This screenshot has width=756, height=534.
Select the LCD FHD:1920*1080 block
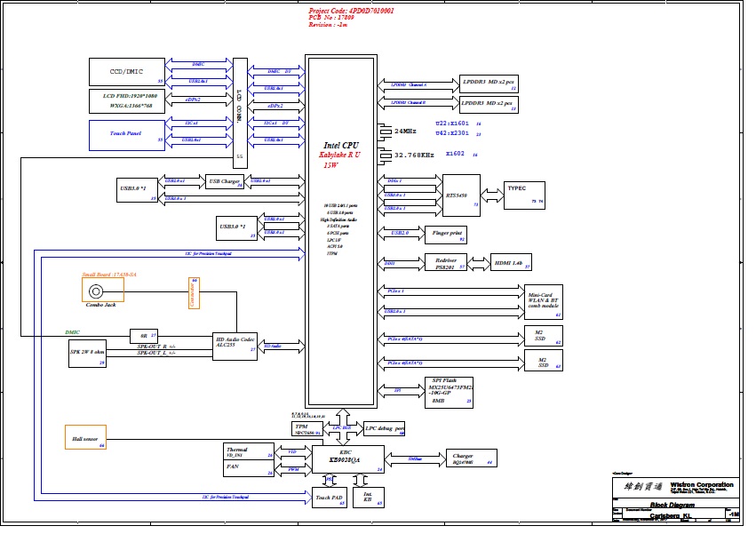[x=127, y=100]
